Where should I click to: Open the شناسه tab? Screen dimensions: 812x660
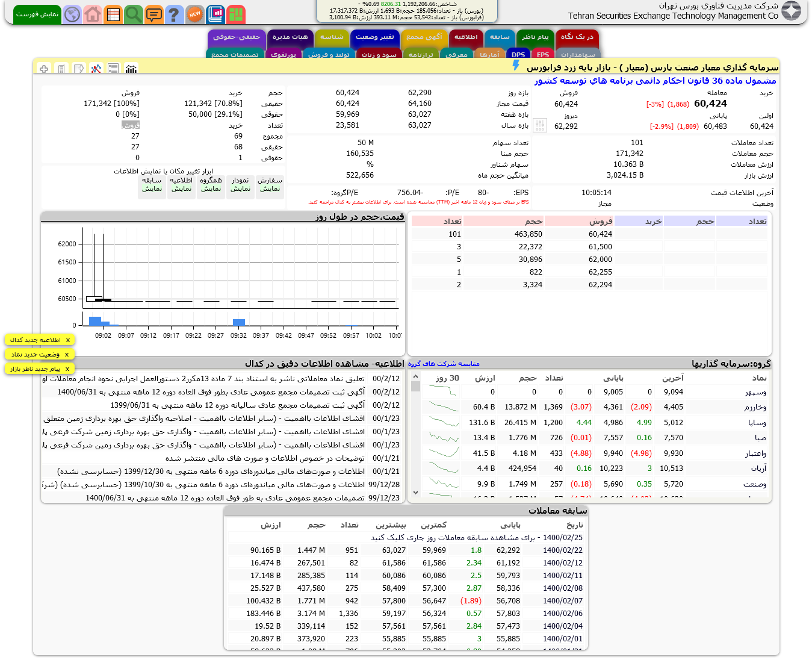[x=332, y=38]
